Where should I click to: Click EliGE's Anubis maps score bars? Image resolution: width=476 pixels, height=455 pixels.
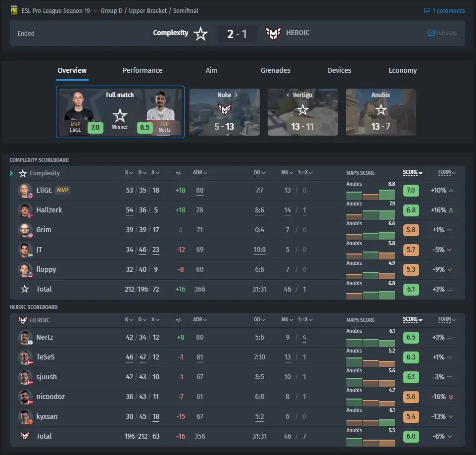370,195
